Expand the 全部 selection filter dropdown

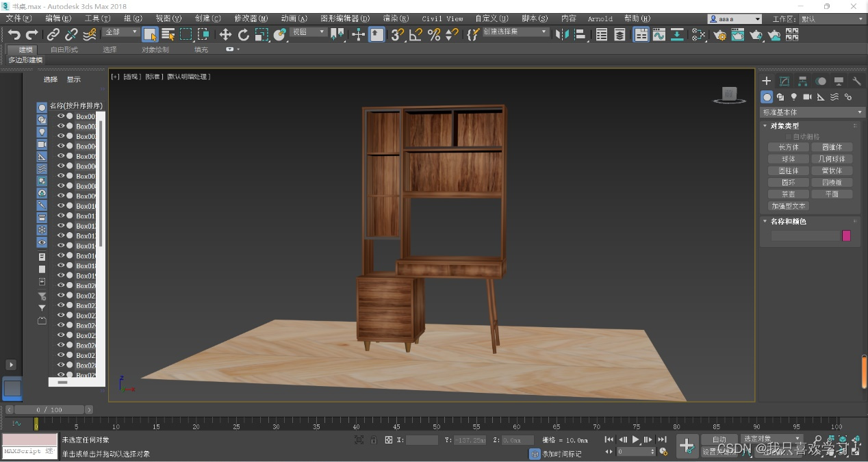(x=120, y=32)
